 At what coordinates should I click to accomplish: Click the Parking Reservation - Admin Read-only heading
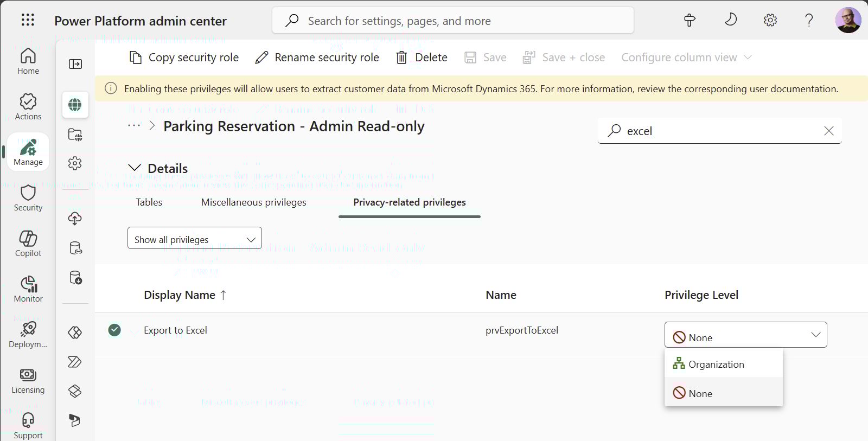coord(294,126)
